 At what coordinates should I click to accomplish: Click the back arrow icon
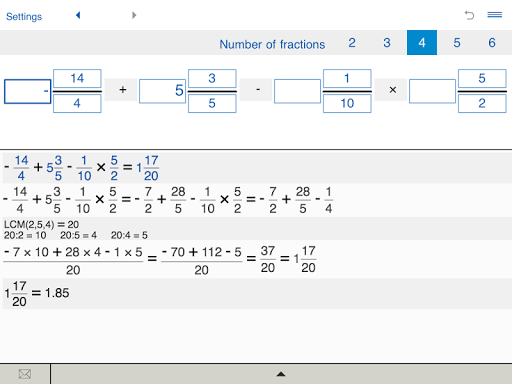coord(78,15)
